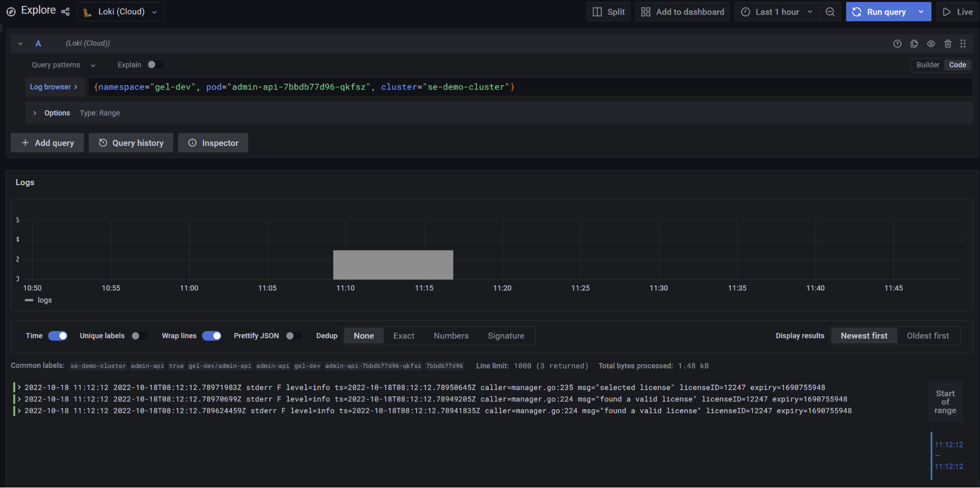Open Split view

(608, 12)
